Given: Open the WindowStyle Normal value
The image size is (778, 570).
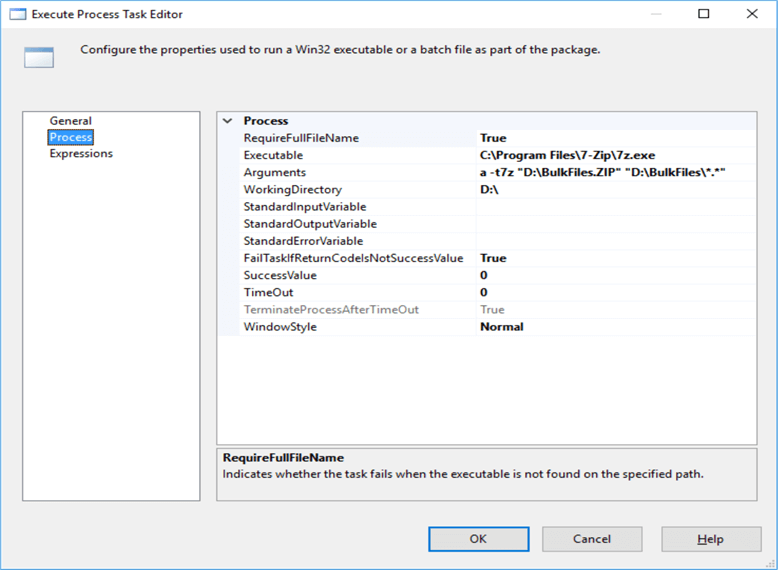Looking at the screenshot, I should tap(615, 326).
